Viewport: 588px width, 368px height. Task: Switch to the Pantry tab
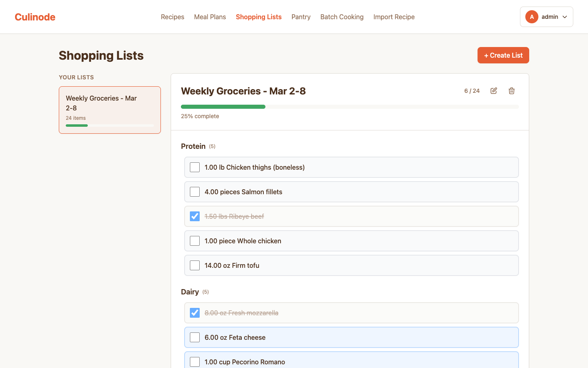coord(301,17)
